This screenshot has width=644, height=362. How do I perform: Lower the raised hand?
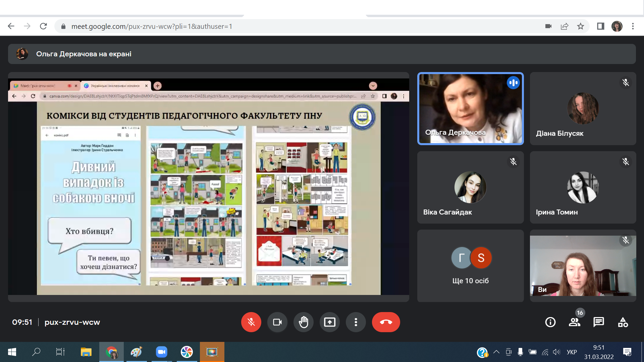pyautogui.click(x=304, y=322)
